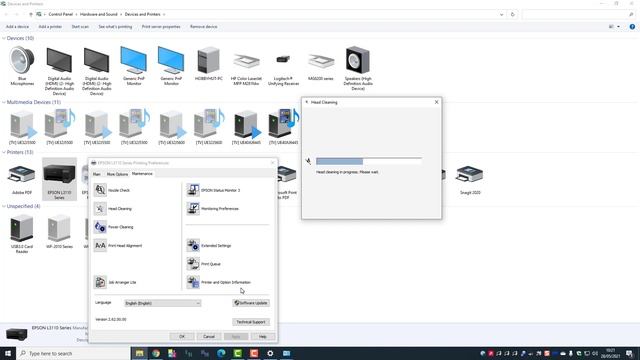Select the Adobe PDF printer
Screen dimensions: 640x360
point(22,180)
